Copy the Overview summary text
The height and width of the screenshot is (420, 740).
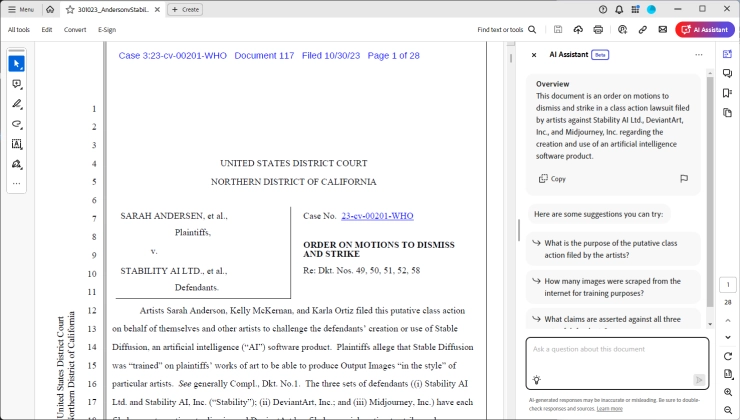click(552, 179)
